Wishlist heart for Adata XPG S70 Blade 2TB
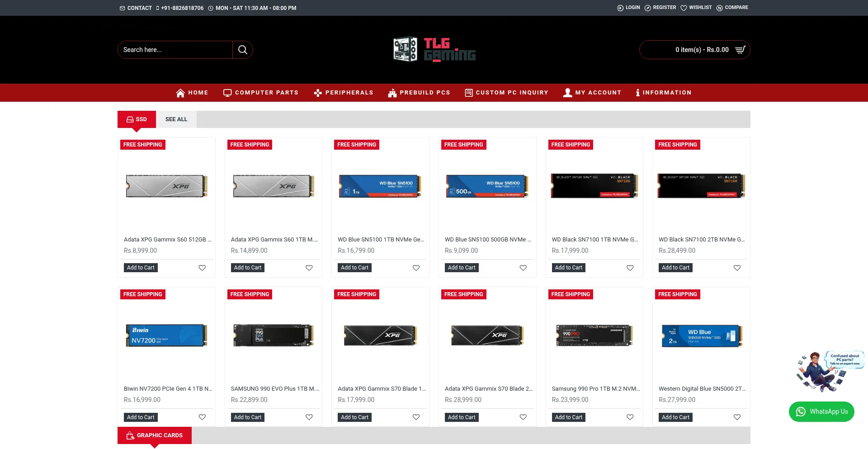 (x=523, y=417)
